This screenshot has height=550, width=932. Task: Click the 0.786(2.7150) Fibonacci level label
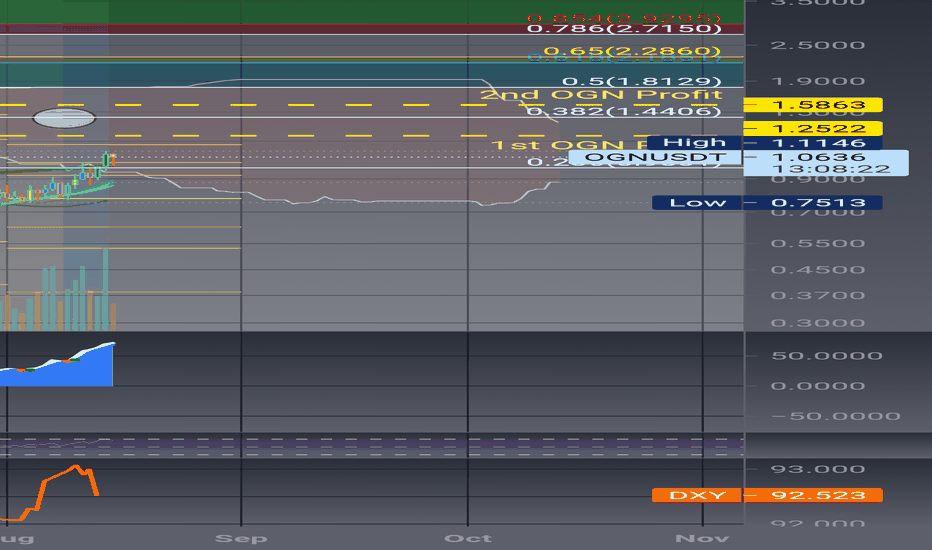point(624,29)
